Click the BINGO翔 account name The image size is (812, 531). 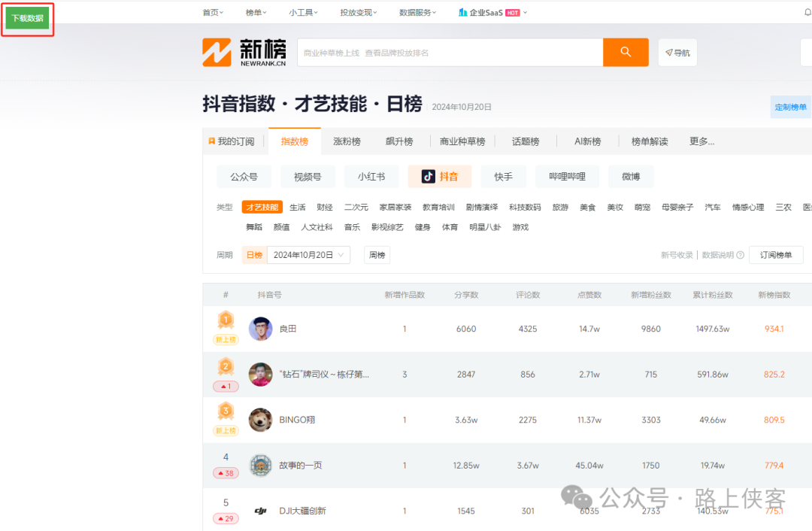click(297, 420)
